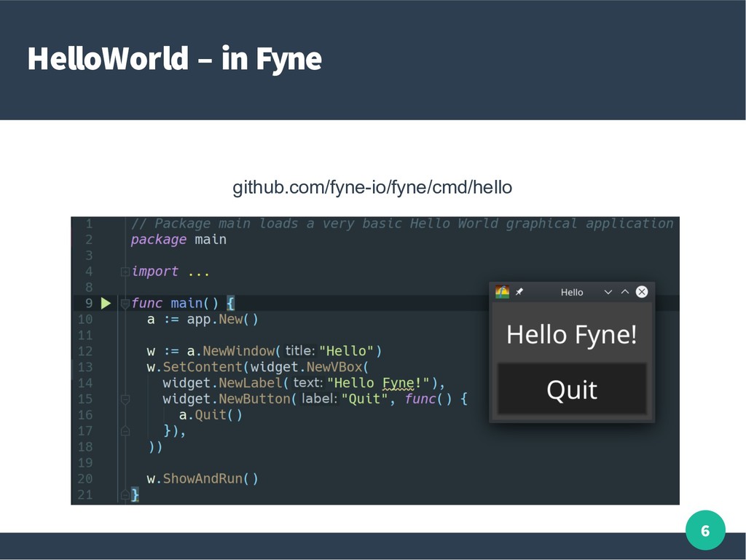Click the fold end marker on line 17

pyautogui.click(x=125, y=430)
